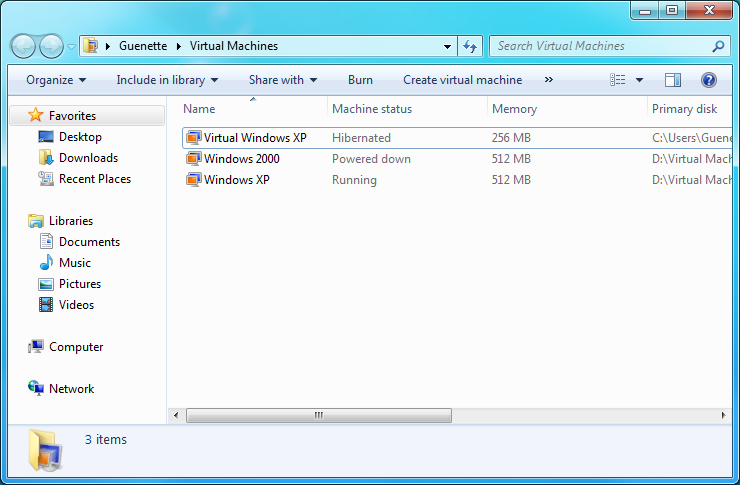The image size is (740, 485).
Task: Open the Organize menu
Action: tap(56, 80)
